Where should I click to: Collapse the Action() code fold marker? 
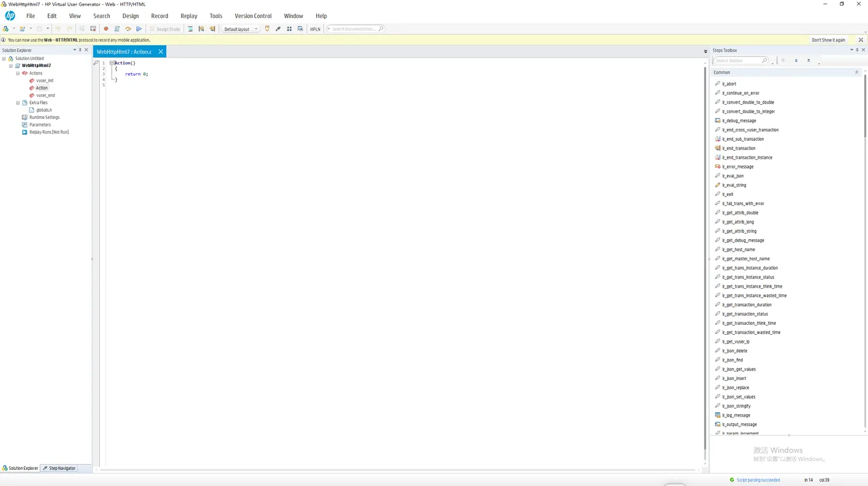[x=112, y=63]
